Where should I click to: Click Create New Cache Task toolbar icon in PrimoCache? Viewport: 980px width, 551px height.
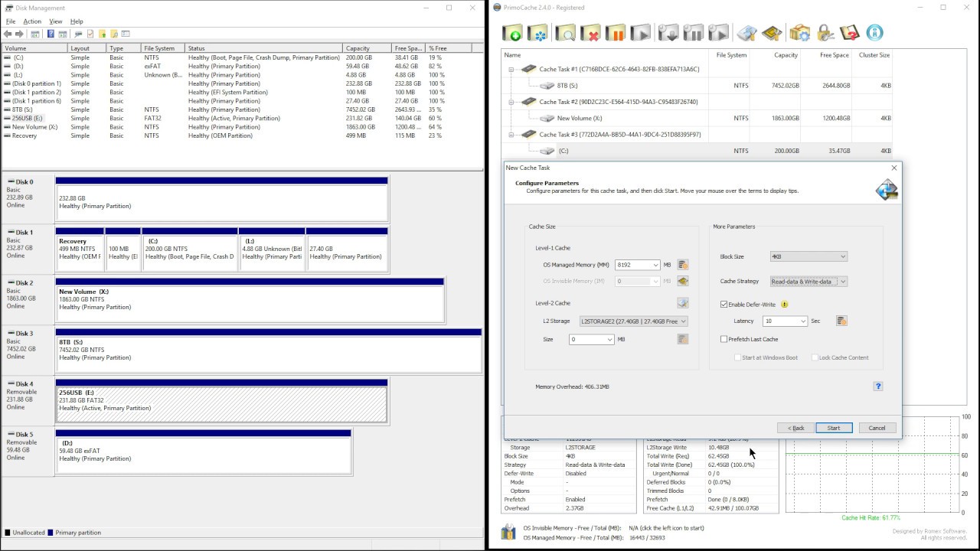pyautogui.click(x=513, y=33)
